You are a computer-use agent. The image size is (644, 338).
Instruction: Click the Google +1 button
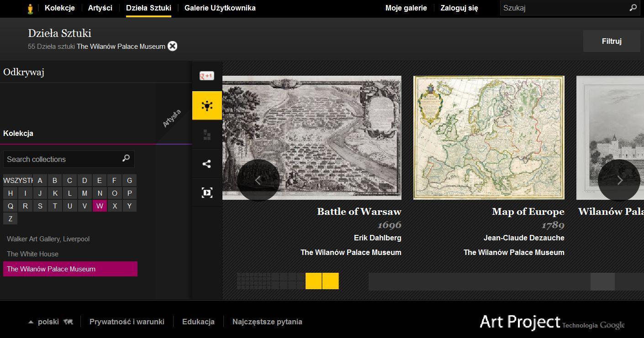pyautogui.click(x=207, y=76)
